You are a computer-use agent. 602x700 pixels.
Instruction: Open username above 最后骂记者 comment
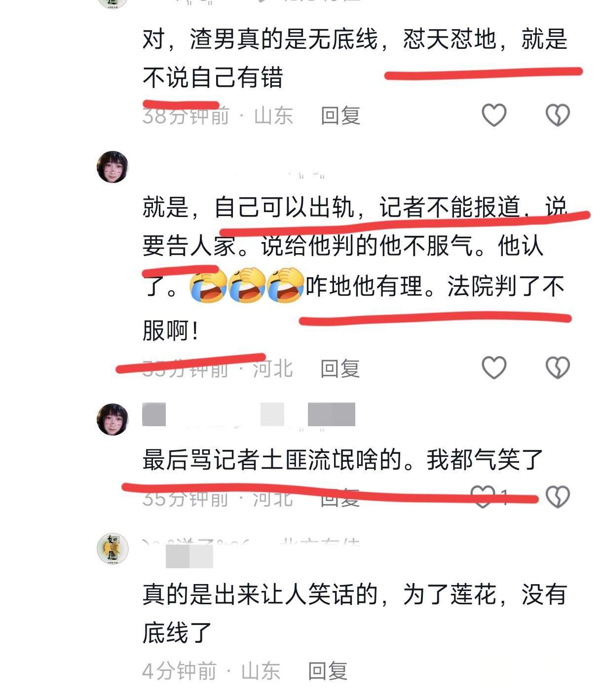click(249, 414)
